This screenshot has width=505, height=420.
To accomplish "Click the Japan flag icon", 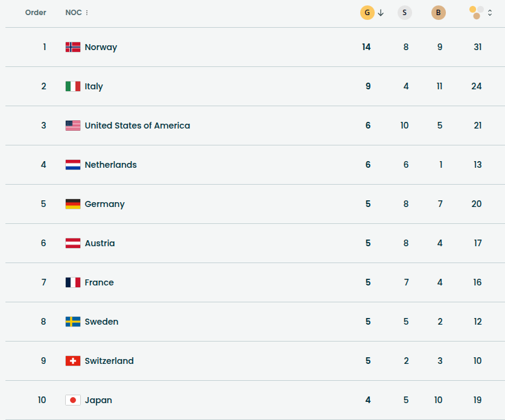I will (x=73, y=400).
